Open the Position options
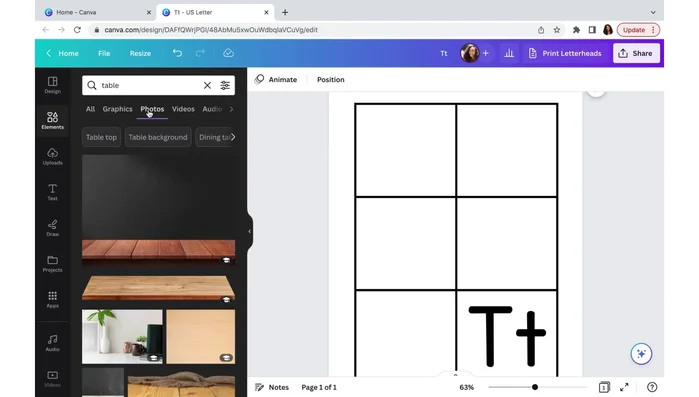The height and width of the screenshot is (397, 699). coord(330,79)
